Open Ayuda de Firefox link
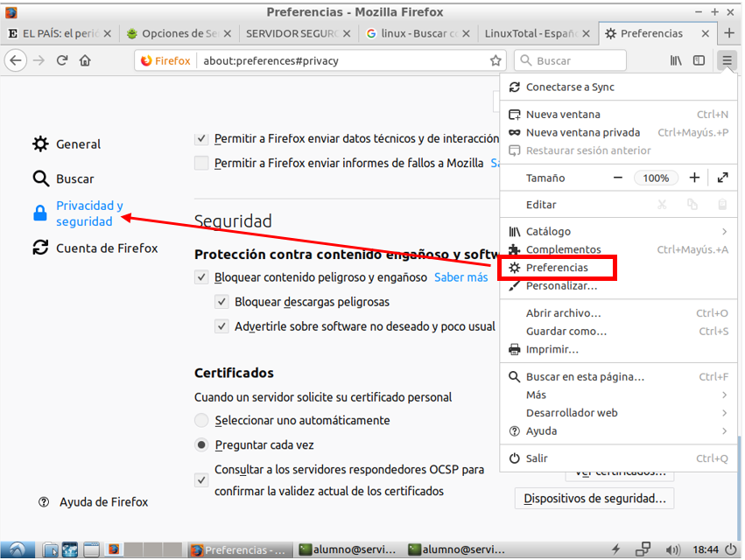This screenshot has width=745, height=560. point(94,502)
